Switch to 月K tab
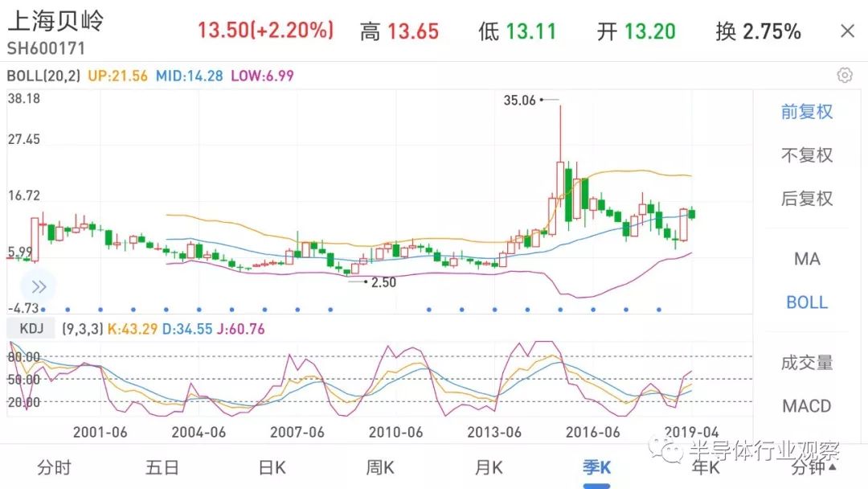Image resolution: width=868 pixels, height=489 pixels. [x=489, y=468]
